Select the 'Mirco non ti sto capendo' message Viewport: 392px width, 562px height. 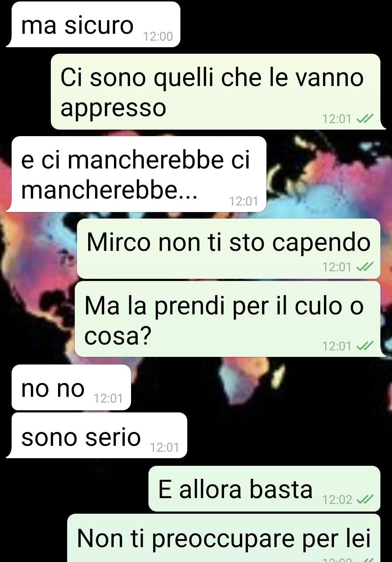click(229, 249)
